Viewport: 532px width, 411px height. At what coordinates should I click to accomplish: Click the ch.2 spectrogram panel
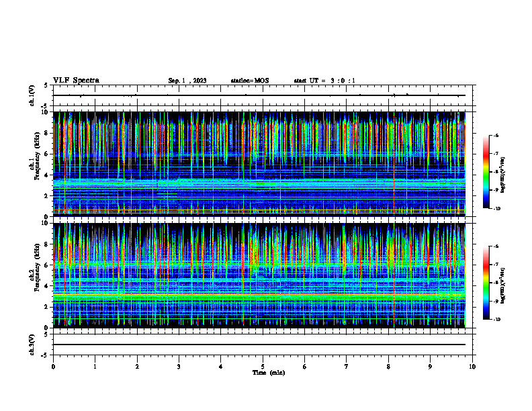click(x=259, y=275)
